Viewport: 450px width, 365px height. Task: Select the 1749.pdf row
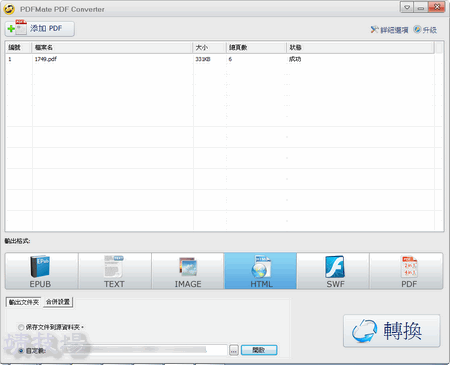tap(220, 59)
